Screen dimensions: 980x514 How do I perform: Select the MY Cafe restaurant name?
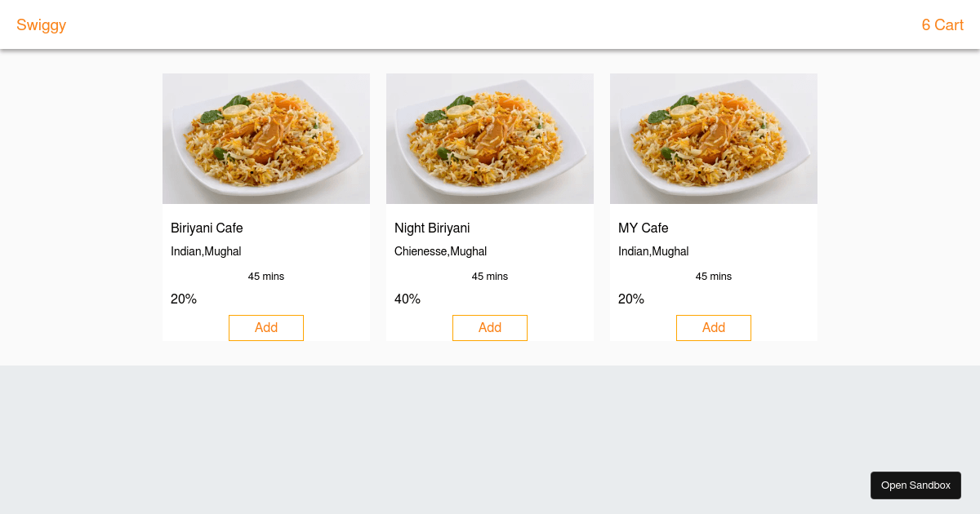coord(643,228)
